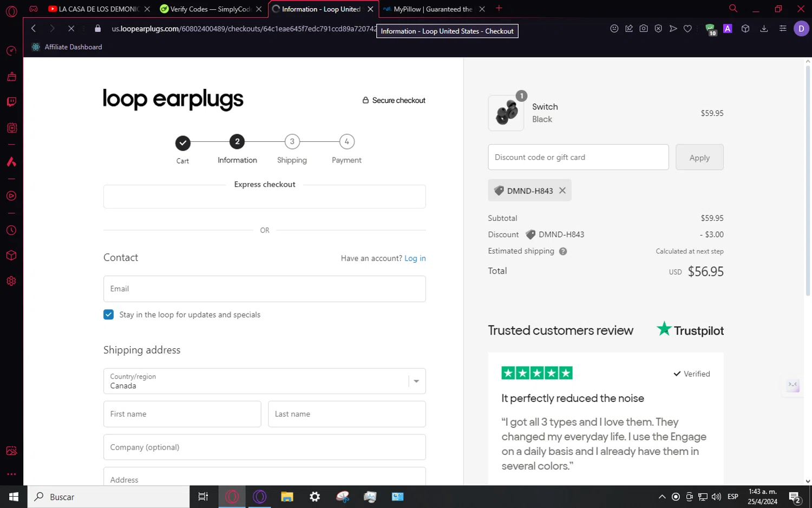Open snapshot camera icon in address bar

(644, 29)
